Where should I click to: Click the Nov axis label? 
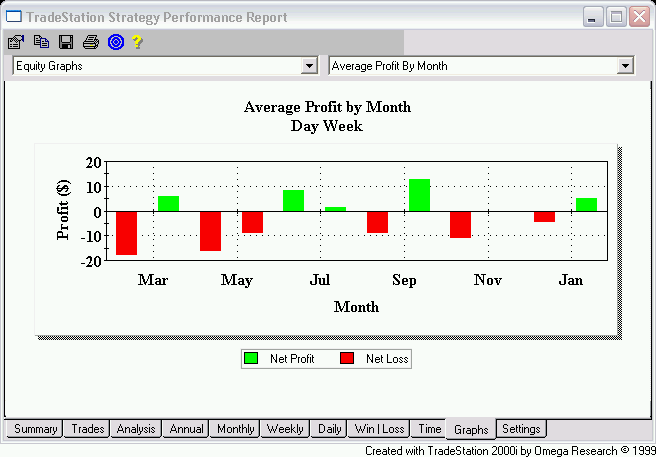(x=488, y=280)
